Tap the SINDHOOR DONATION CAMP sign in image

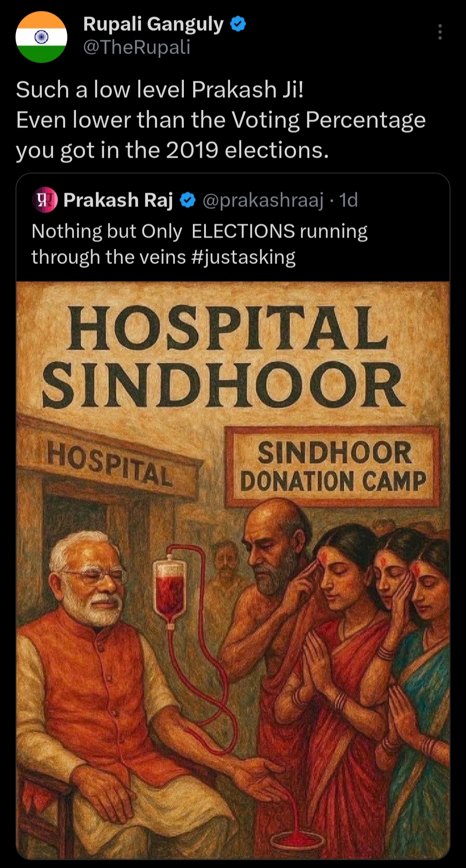(333, 467)
